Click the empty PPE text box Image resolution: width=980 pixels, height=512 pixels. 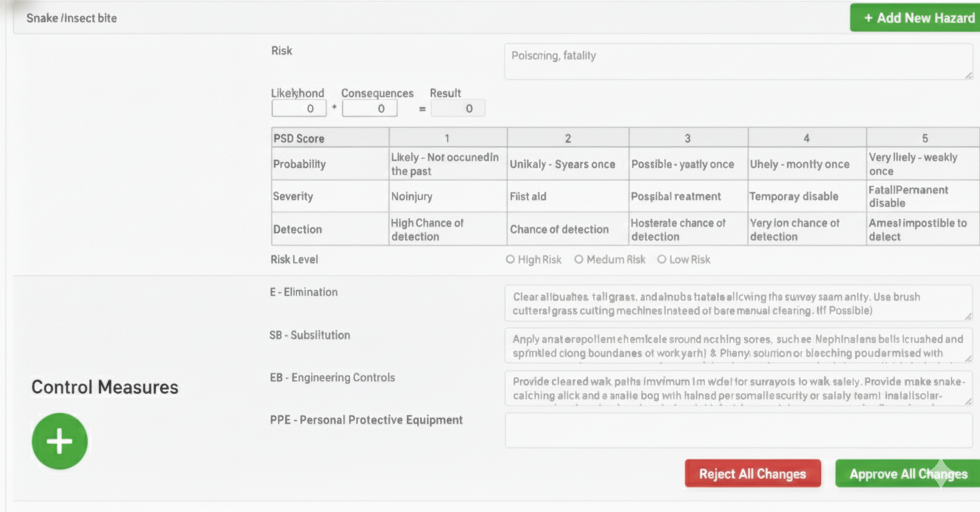click(738, 430)
